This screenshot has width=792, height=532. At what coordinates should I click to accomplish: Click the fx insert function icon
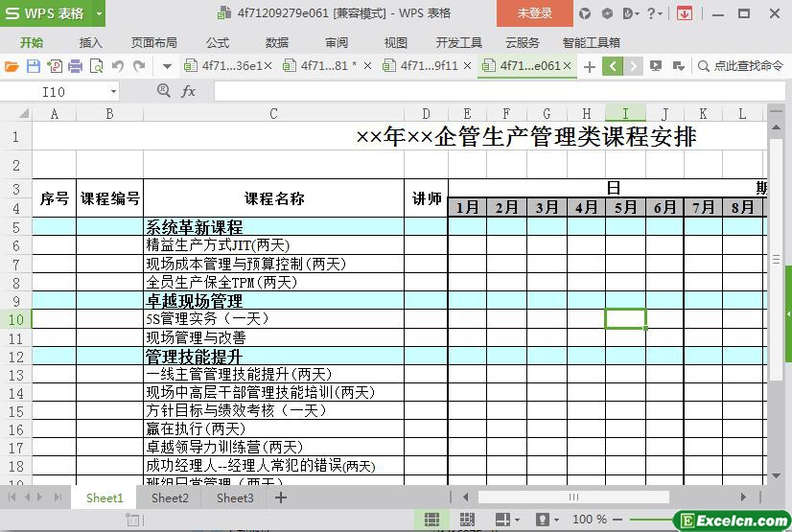point(188,91)
